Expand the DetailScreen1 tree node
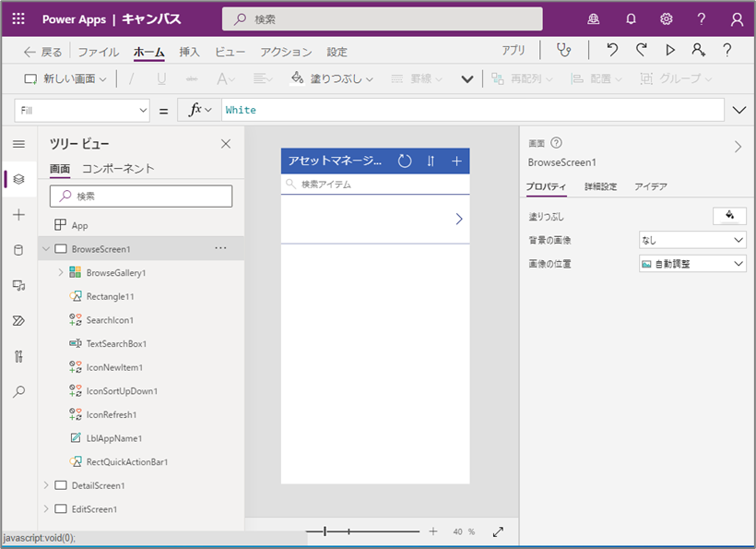 tap(46, 485)
